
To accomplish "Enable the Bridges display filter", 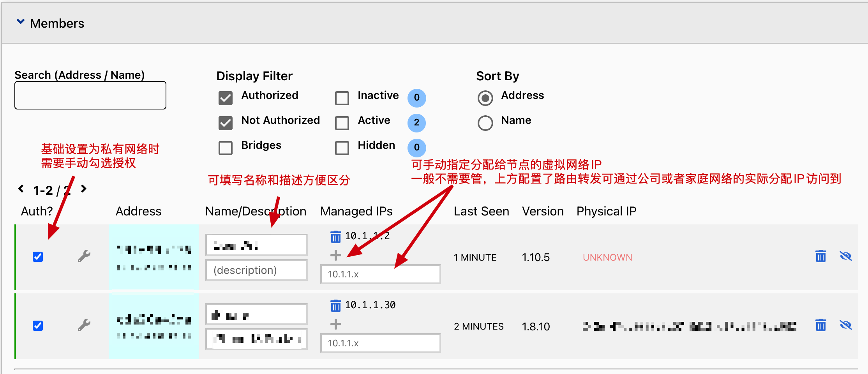I will click(x=226, y=148).
